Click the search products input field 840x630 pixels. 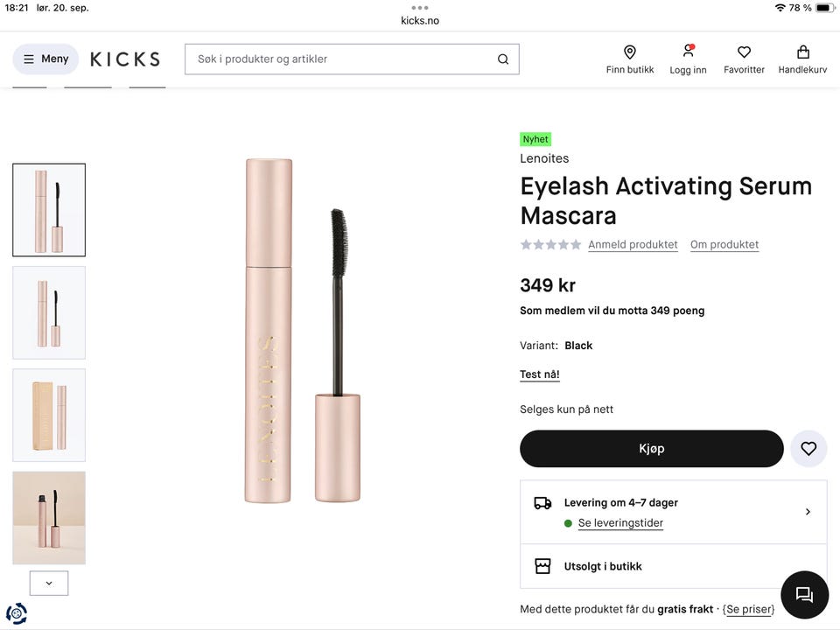(x=341, y=59)
